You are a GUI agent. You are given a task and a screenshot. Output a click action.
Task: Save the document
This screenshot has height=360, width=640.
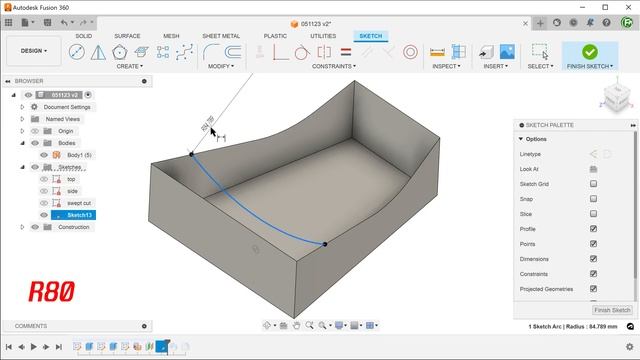tap(47, 23)
